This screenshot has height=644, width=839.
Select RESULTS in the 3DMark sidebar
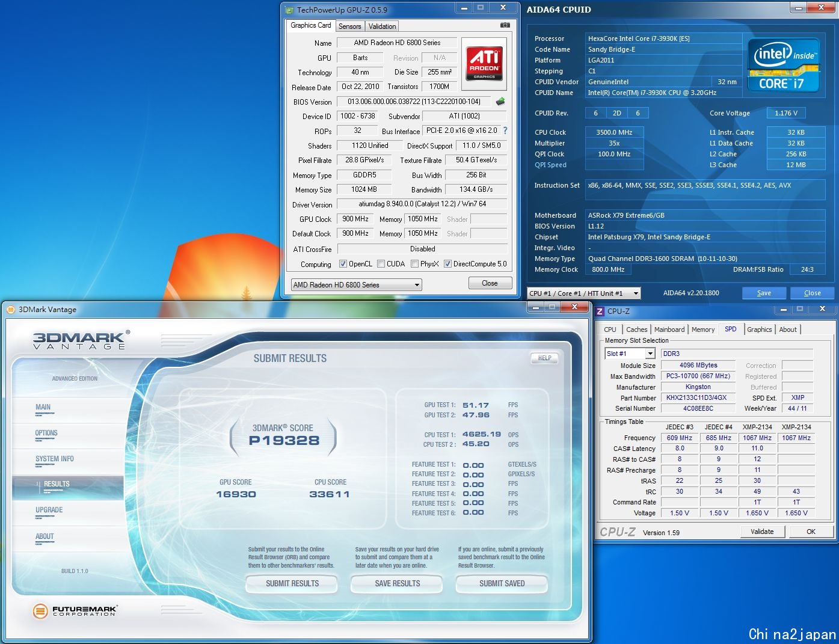(x=68, y=487)
